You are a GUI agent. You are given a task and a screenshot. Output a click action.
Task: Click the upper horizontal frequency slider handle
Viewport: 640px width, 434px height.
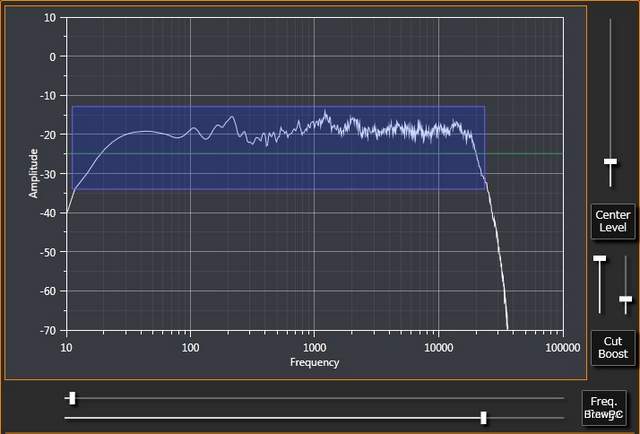[x=71, y=398]
